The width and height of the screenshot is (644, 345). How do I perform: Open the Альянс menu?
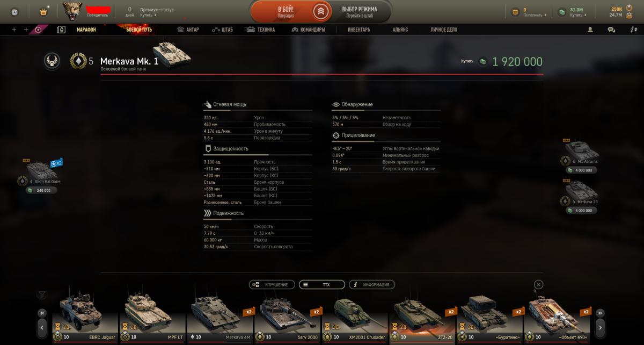click(x=400, y=30)
